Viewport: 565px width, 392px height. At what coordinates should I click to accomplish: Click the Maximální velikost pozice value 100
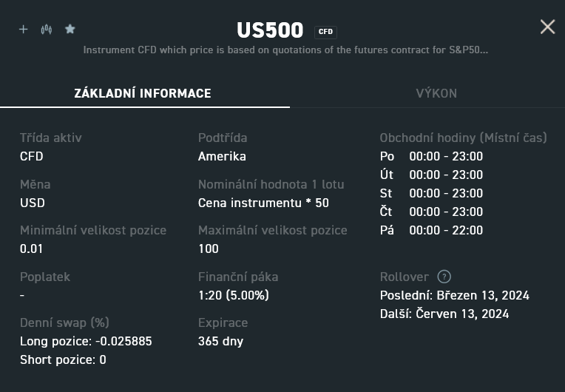(209, 249)
